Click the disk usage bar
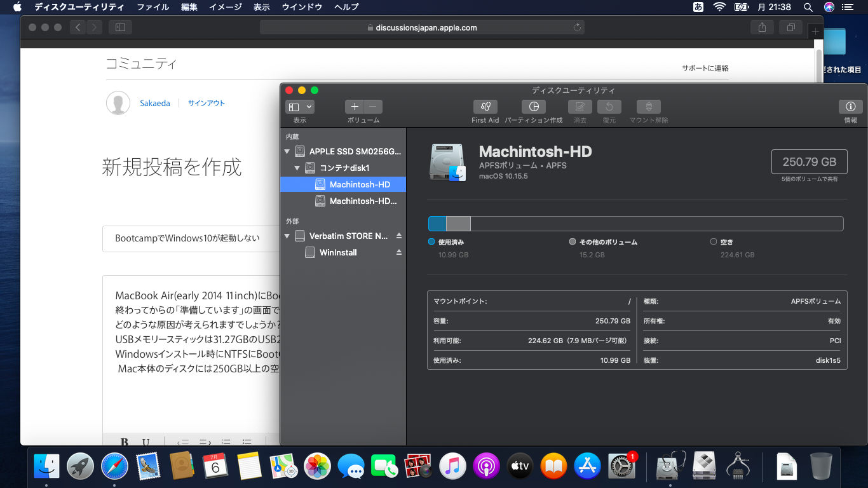This screenshot has height=488, width=868. point(635,224)
